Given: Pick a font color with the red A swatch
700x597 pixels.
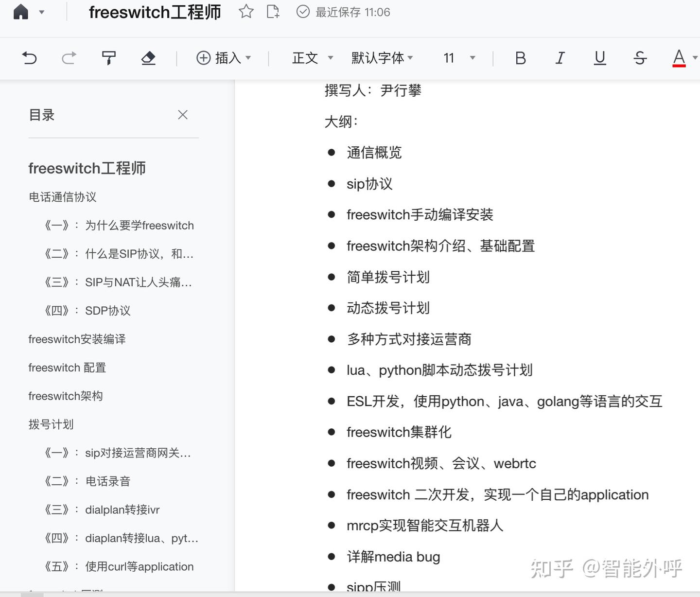Looking at the screenshot, I should [679, 58].
